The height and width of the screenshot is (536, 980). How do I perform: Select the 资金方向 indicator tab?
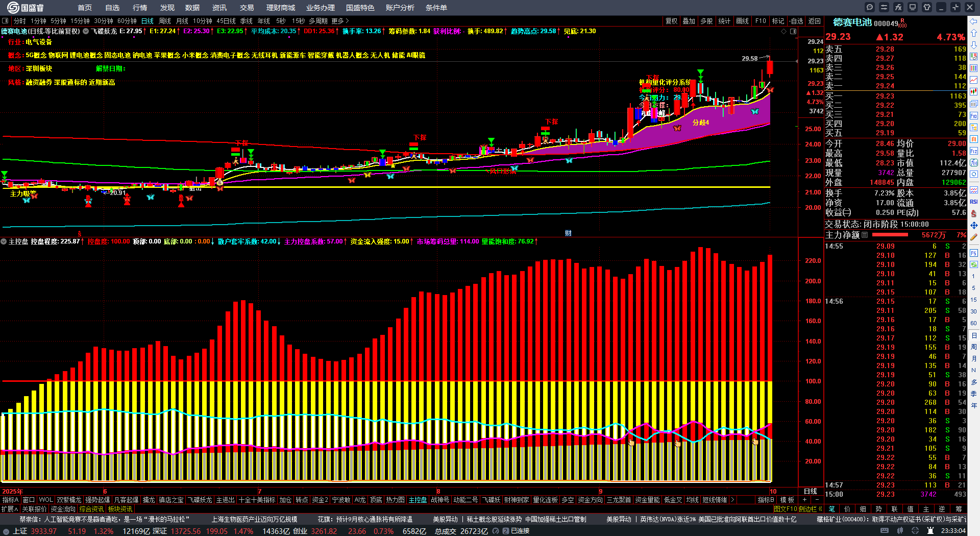pyautogui.click(x=590, y=500)
